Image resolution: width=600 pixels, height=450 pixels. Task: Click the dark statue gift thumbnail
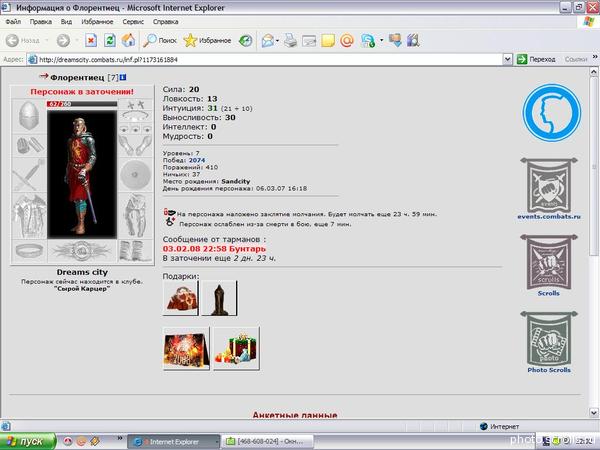[219, 298]
